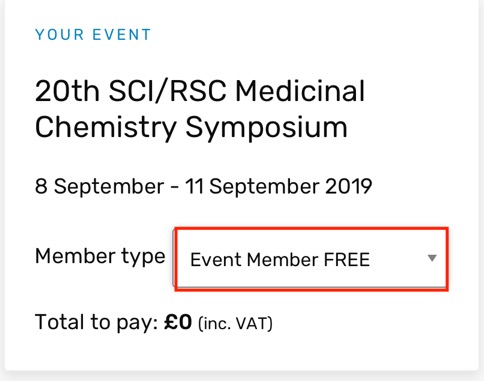Click empty space inside the member select box
The height and width of the screenshot is (381, 484).
(398, 259)
